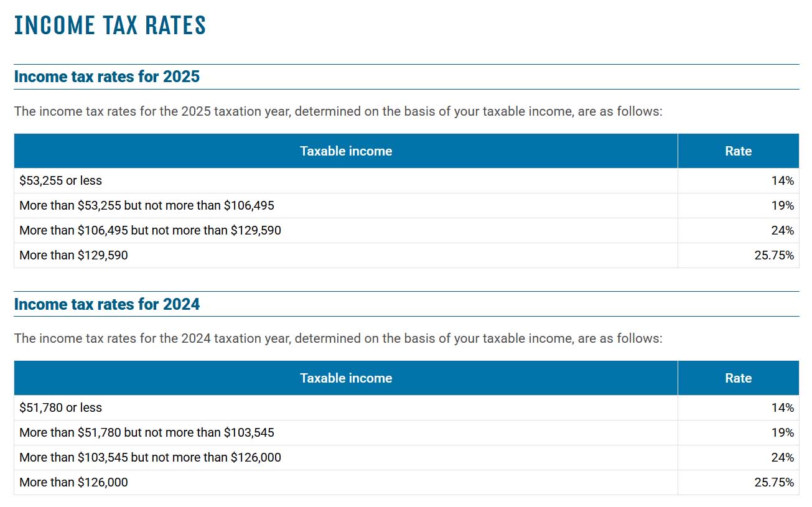Click the Rate column header in 2025 table
The width and height of the screenshot is (812, 507).
pos(738,151)
